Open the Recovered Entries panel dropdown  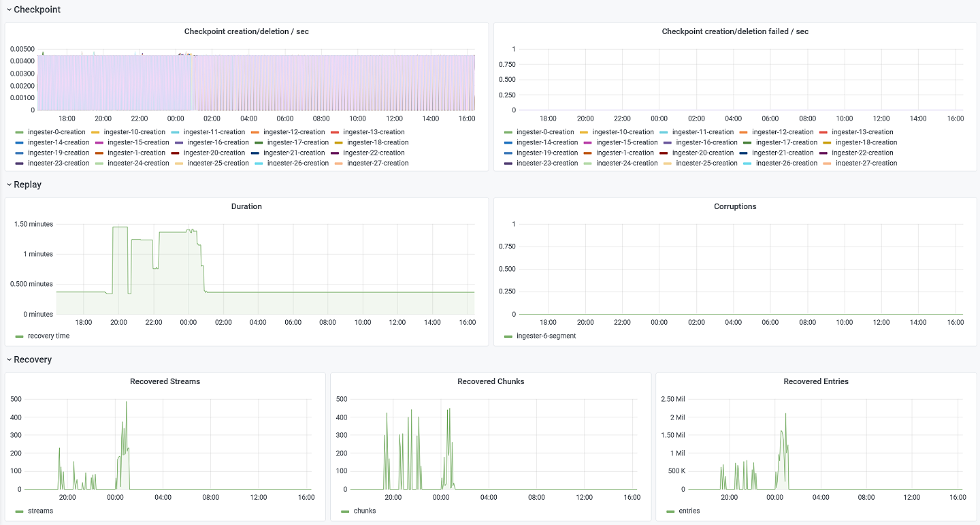pos(815,381)
